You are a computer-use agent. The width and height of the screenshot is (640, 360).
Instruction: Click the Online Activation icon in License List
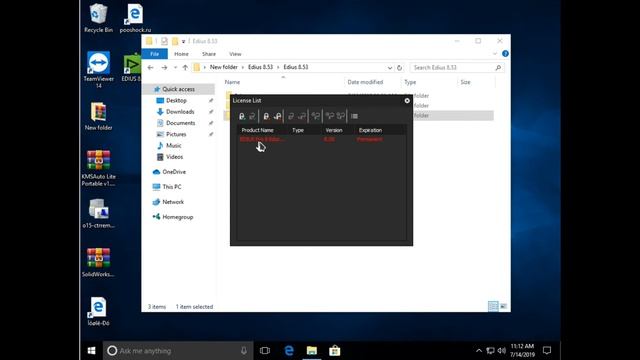point(242,116)
